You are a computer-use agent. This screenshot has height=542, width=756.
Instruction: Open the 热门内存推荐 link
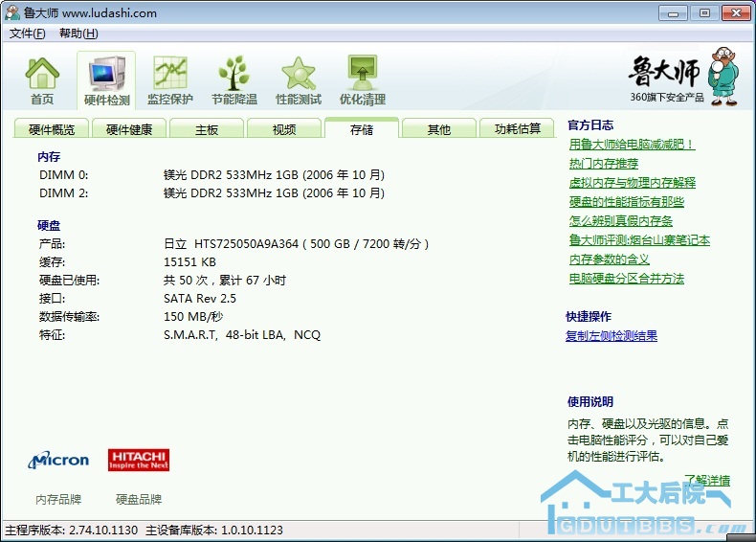[x=604, y=163]
